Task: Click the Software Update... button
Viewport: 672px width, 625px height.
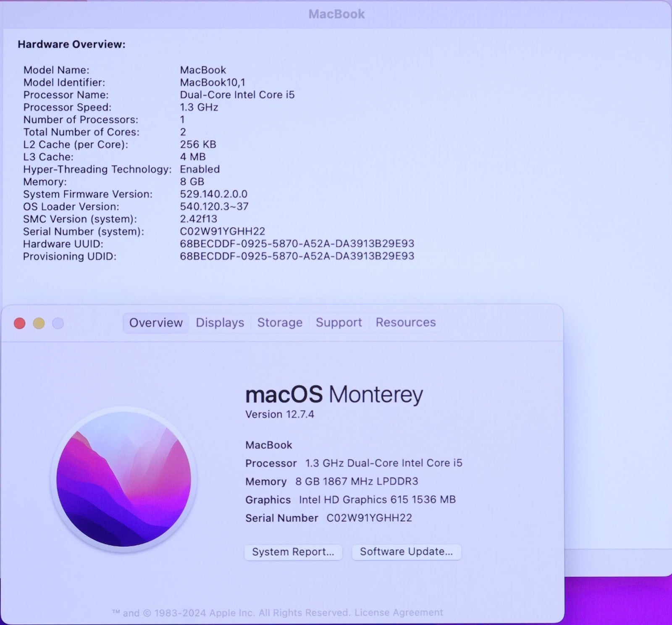Action: (x=406, y=551)
